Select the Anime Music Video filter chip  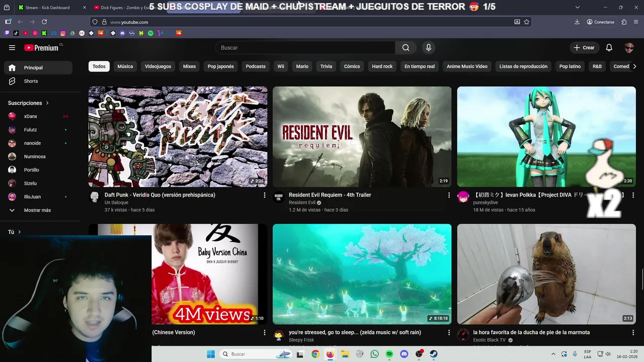pyautogui.click(x=467, y=66)
